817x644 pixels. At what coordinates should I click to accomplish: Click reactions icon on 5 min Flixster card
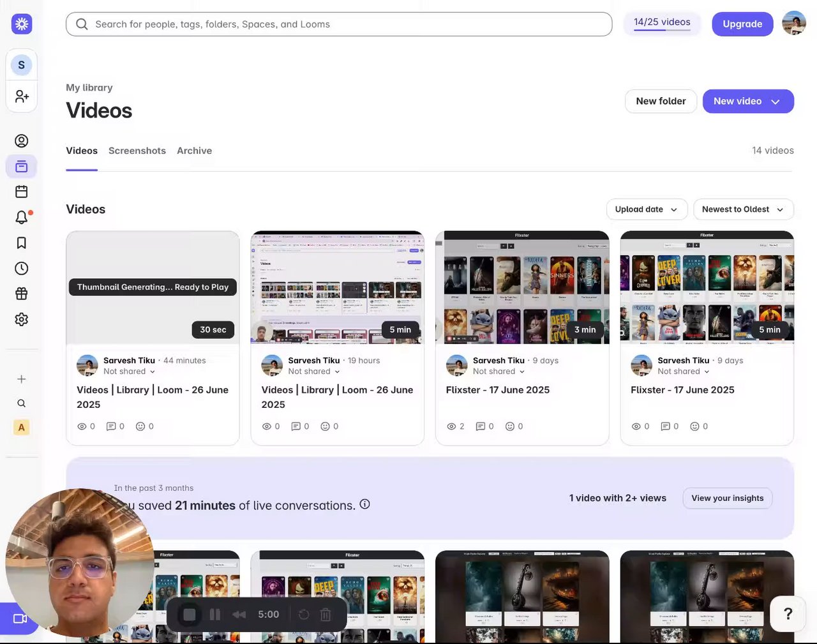(694, 426)
